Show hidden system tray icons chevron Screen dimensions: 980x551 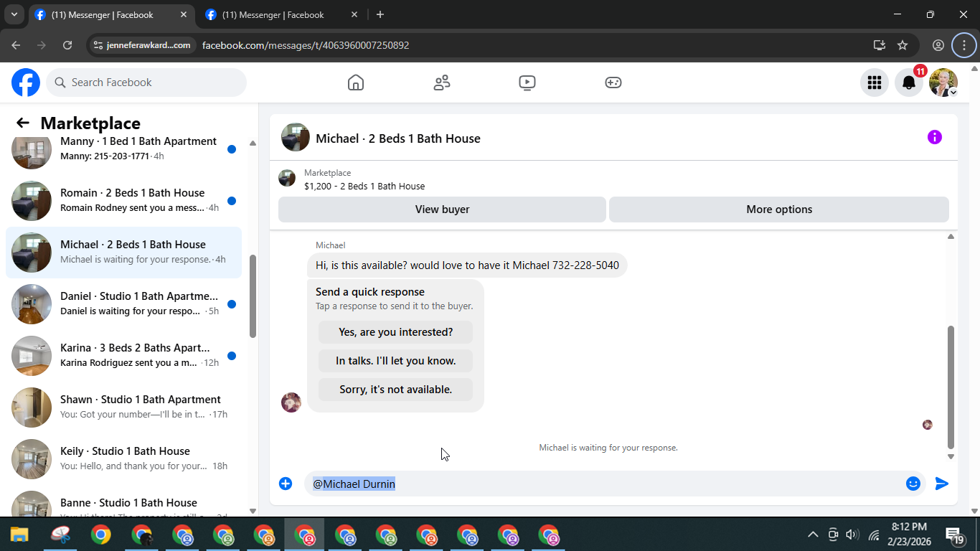click(813, 534)
